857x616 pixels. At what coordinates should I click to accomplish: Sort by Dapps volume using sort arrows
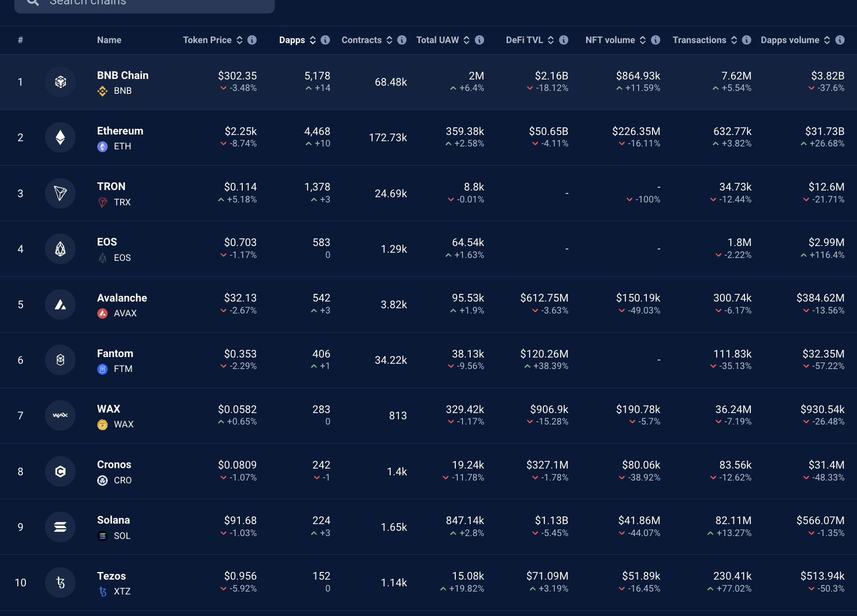827,40
